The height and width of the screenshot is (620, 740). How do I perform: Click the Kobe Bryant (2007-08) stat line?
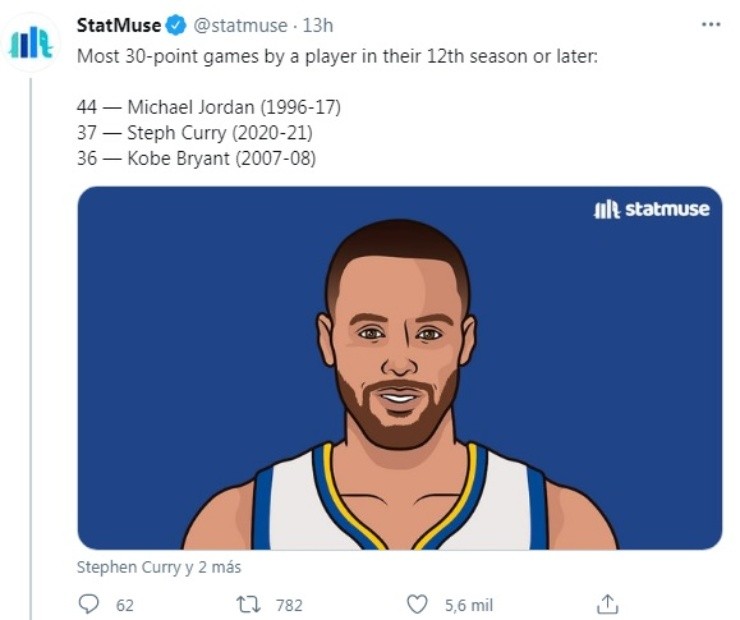click(x=196, y=158)
